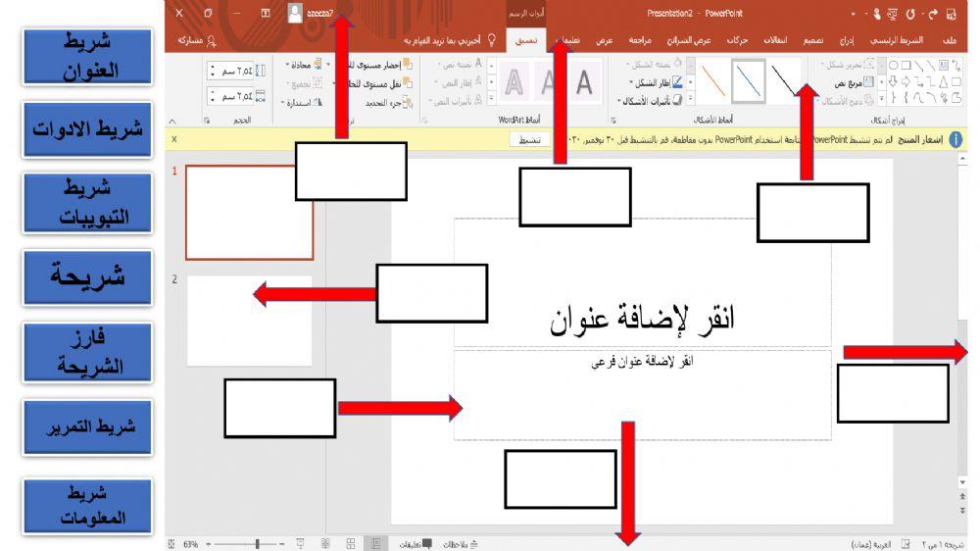Pick the dark gray WordArt style A
The height and width of the screenshot is (551, 980).
tap(584, 82)
